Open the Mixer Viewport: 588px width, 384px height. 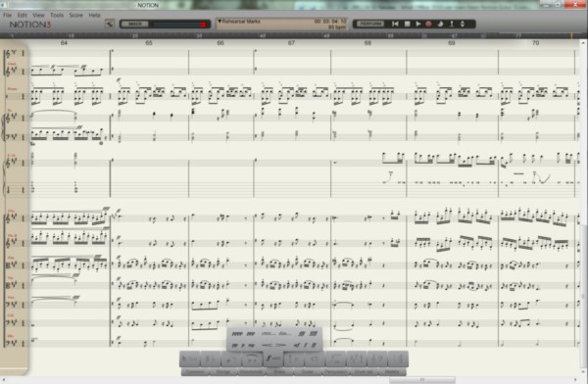tap(135, 24)
